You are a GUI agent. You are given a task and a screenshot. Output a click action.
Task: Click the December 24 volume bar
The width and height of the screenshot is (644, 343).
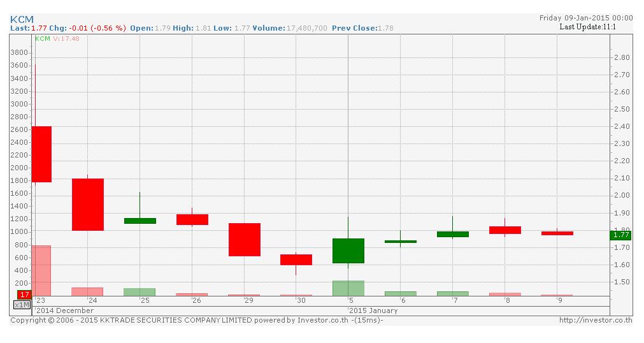click(x=87, y=291)
